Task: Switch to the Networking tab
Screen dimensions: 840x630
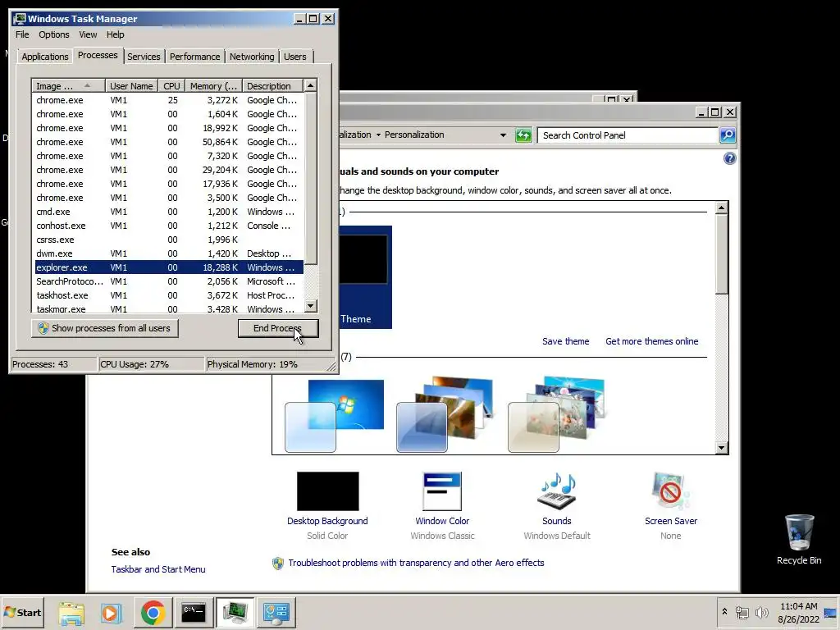Action: pyautogui.click(x=252, y=57)
